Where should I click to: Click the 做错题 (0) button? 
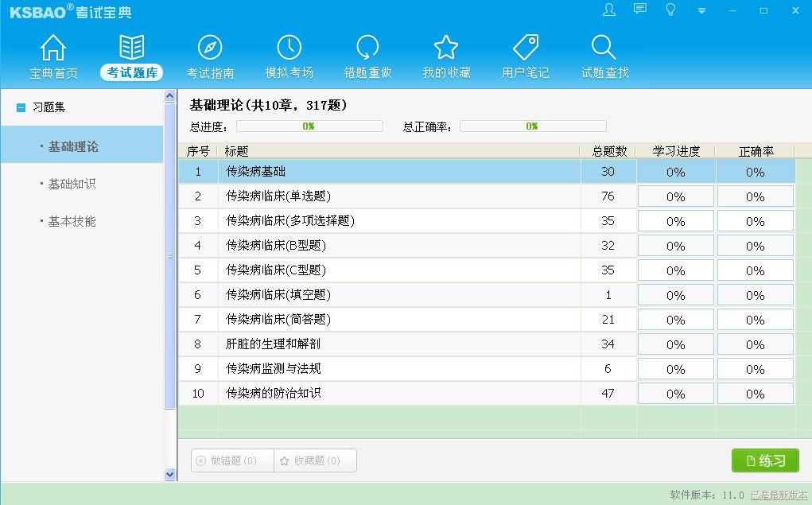click(232, 460)
